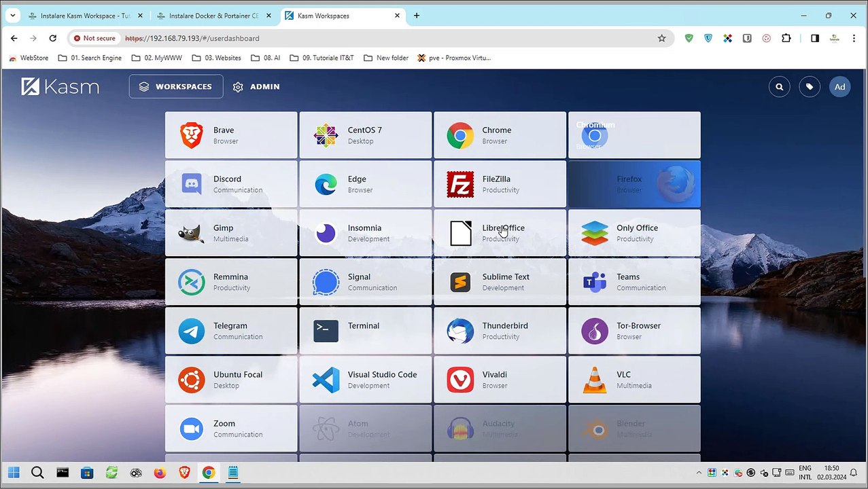The image size is (868, 489).
Task: Launch the Tor-Browser workspace
Action: [634, 331]
